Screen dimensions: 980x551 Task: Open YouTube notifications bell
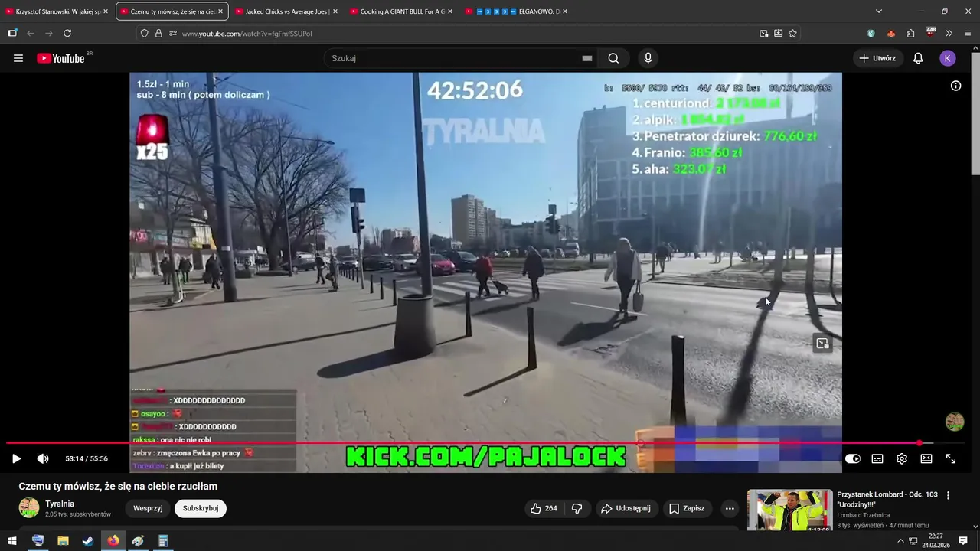[x=918, y=58]
